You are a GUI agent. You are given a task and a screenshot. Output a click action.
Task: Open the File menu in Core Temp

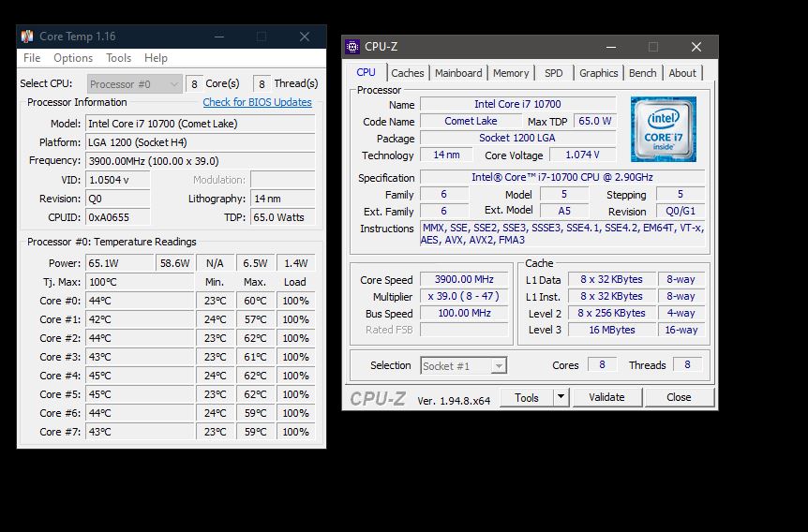click(x=31, y=58)
